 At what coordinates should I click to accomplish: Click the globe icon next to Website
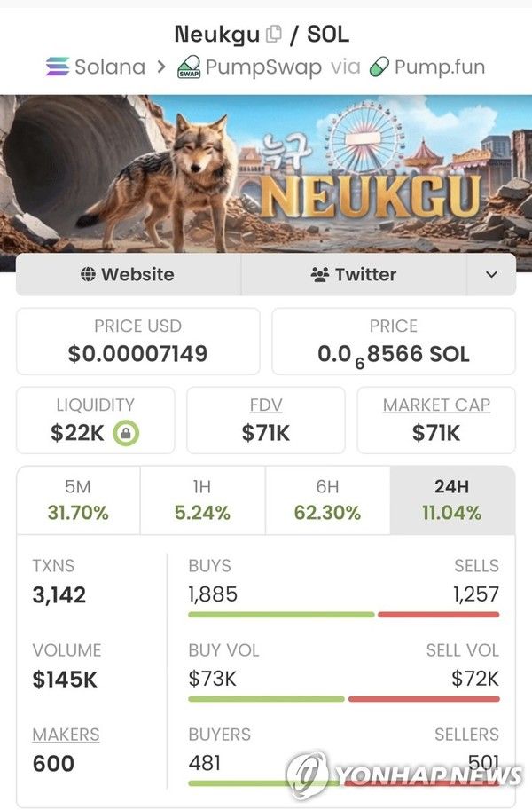coord(90,275)
